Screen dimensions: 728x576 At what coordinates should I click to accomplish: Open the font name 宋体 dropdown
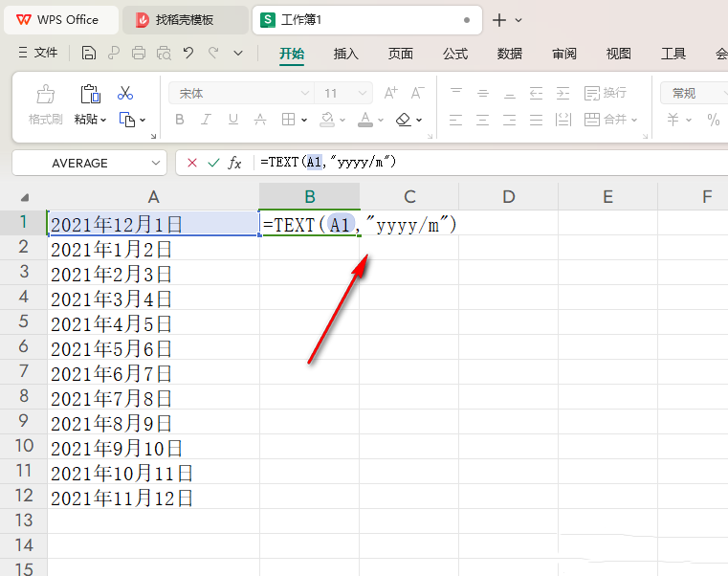point(305,93)
